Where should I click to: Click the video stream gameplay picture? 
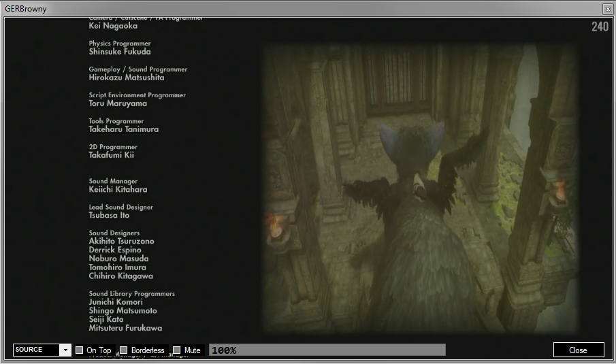coord(421,188)
